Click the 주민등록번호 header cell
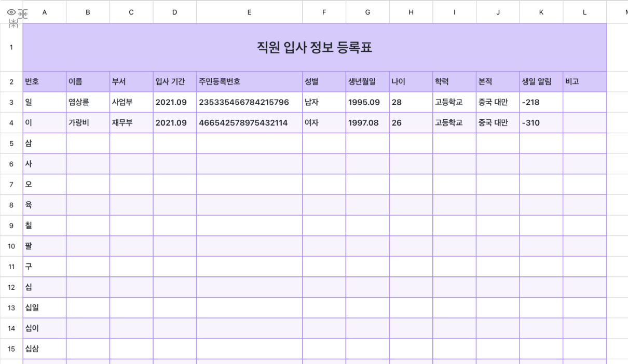 250,81
